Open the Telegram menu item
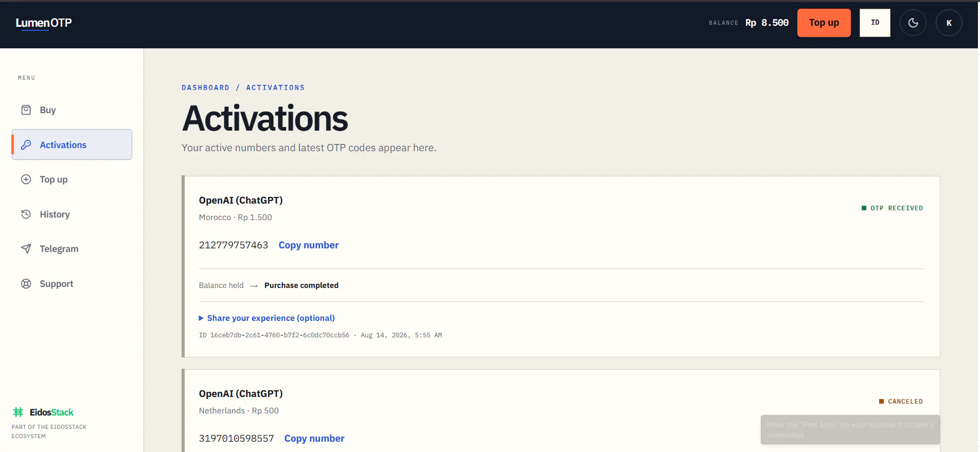The image size is (980, 452). pyautogui.click(x=72, y=248)
